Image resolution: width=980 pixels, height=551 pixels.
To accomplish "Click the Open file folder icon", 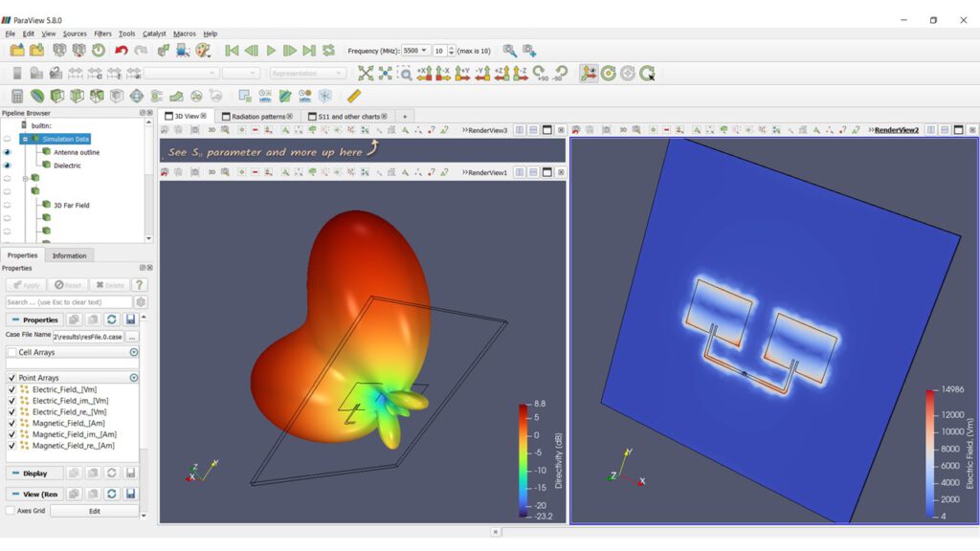I will tap(17, 51).
